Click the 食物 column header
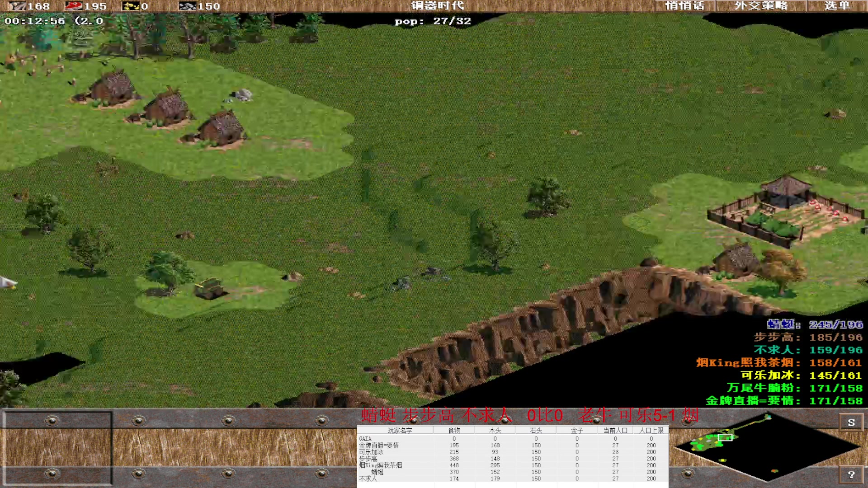Screen dimensions: 868x488 click(454, 431)
